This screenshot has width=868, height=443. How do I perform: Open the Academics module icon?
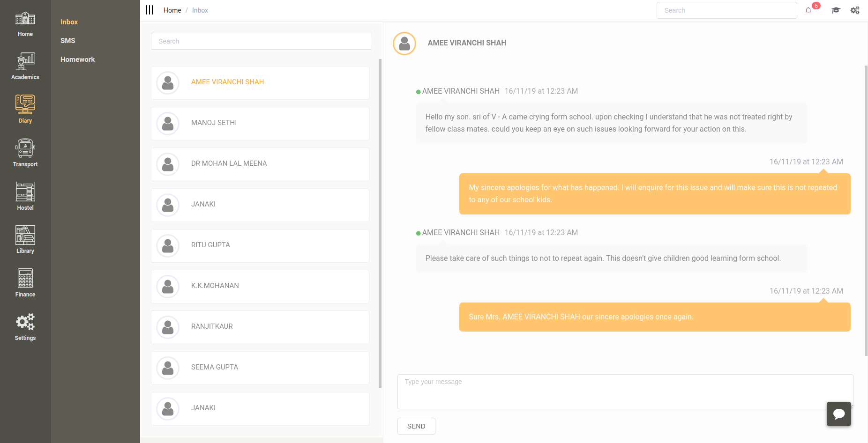(x=25, y=61)
